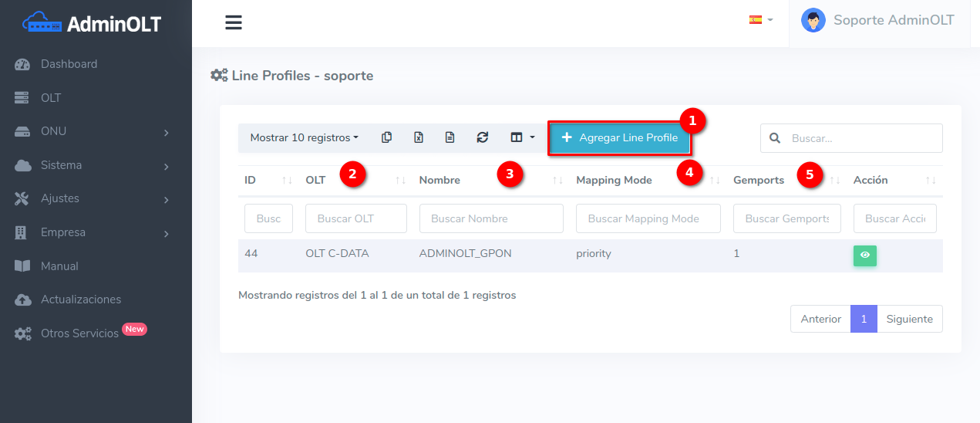Click the Anterior pagination button

coord(820,319)
